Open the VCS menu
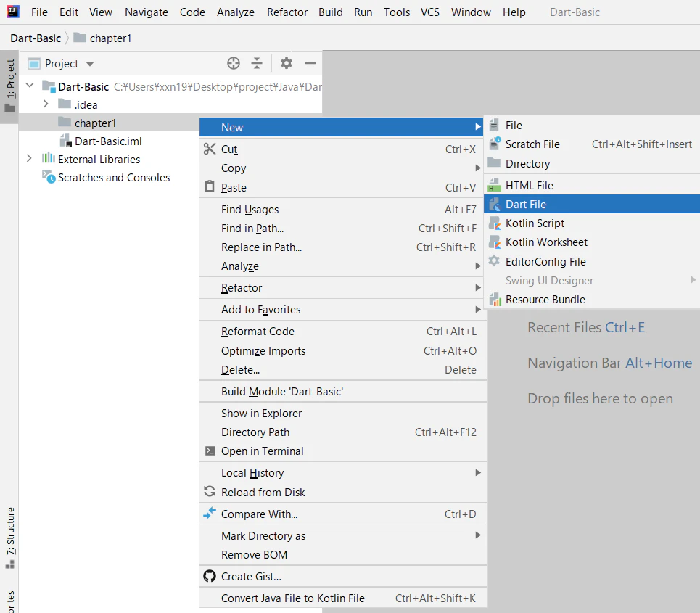Screen dimensions: 700x613 430,12
